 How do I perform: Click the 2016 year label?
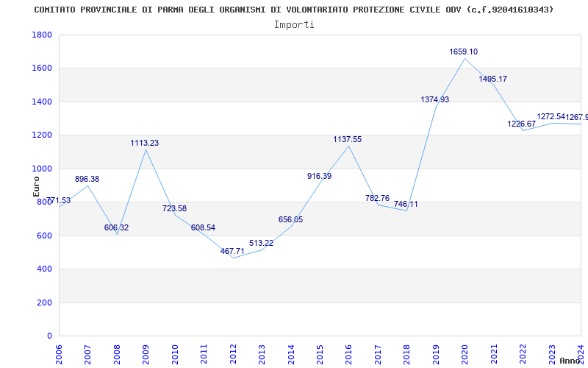[348, 354]
